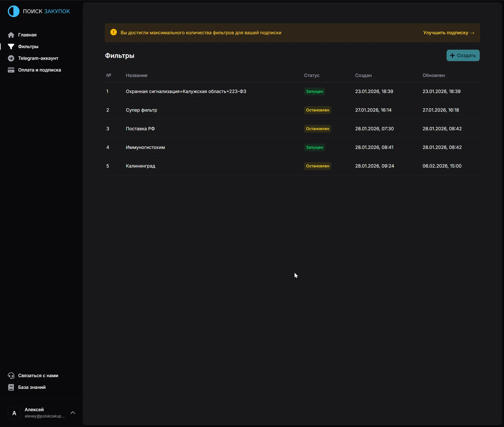
Task: Open the Главная menu item
Action: [x=27, y=35]
